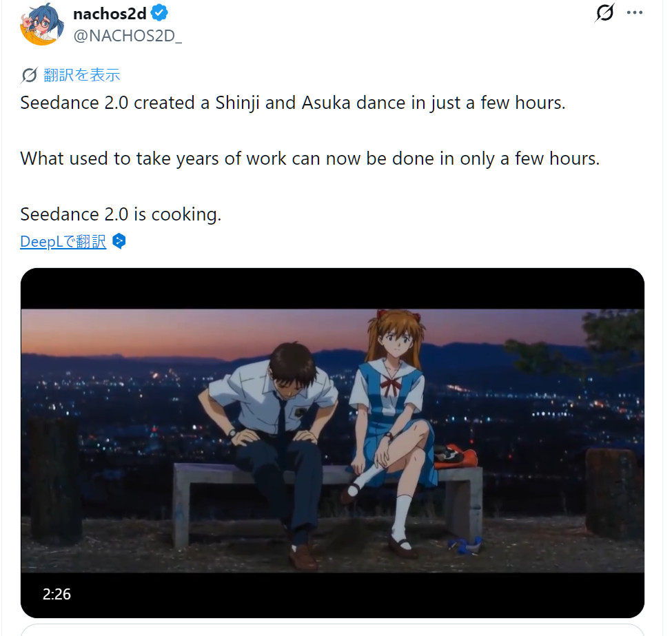The height and width of the screenshot is (636, 672).
Task: Open the three-dot more options menu
Action: click(635, 13)
